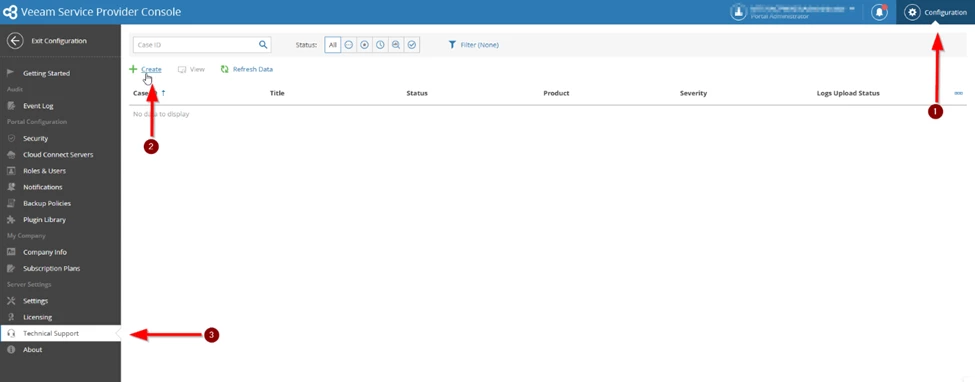This screenshot has height=382, width=975.
Task: Click the Veeam logo icon in header
Action: [x=10, y=12]
